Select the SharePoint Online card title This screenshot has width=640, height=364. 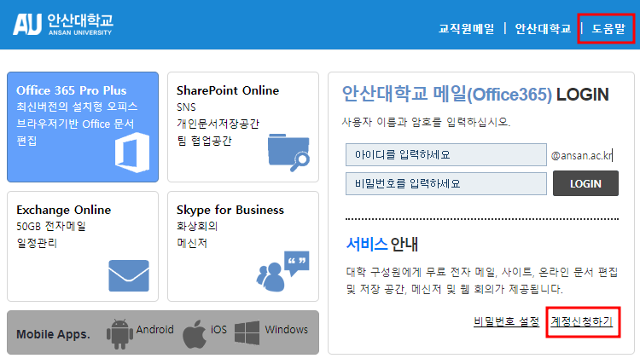pos(228,90)
